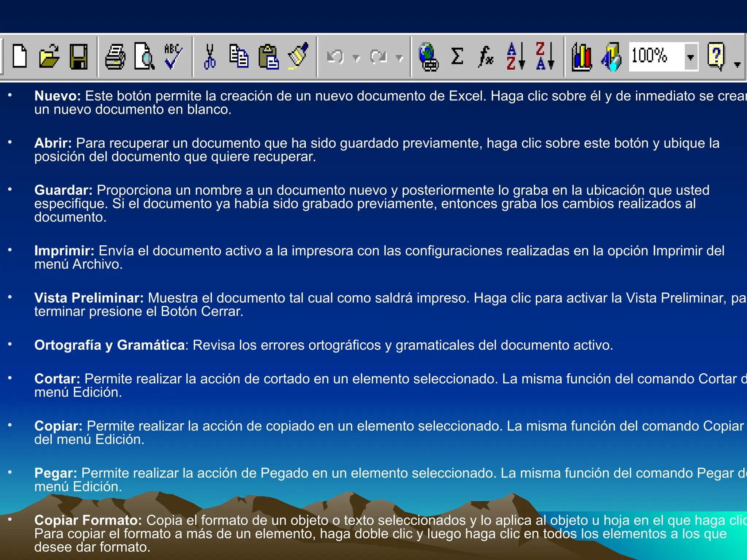747x560 pixels.
Task: Click the text 'desee dar formato.'
Action: point(92,547)
